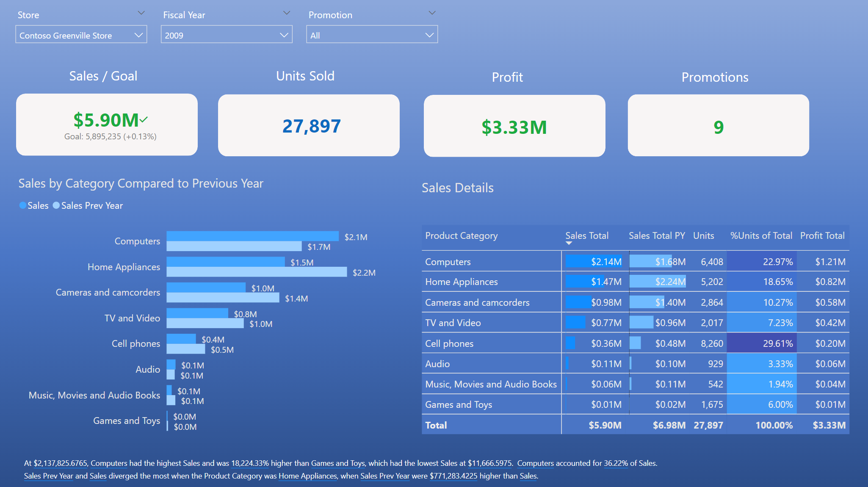This screenshot has height=487, width=868.
Task: Expand the Fiscal Year slicer header chevron
Action: pyautogui.click(x=287, y=13)
